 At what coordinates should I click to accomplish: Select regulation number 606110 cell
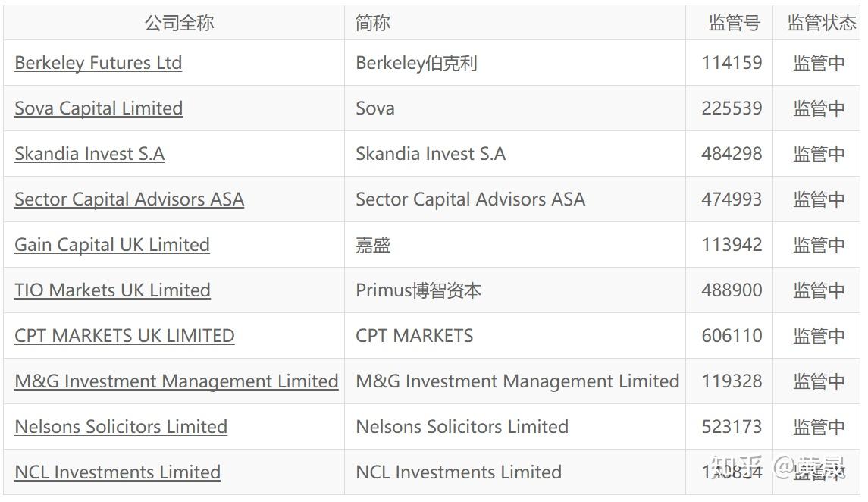coord(732,336)
